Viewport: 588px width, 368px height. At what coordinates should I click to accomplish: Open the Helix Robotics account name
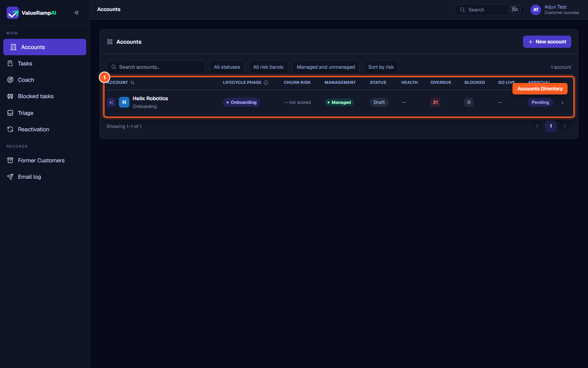(150, 99)
